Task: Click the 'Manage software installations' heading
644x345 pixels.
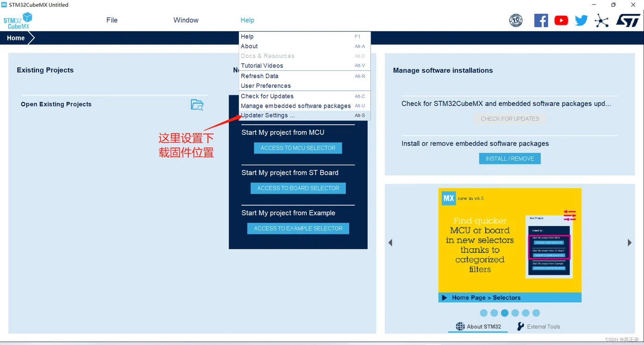Action: [443, 70]
